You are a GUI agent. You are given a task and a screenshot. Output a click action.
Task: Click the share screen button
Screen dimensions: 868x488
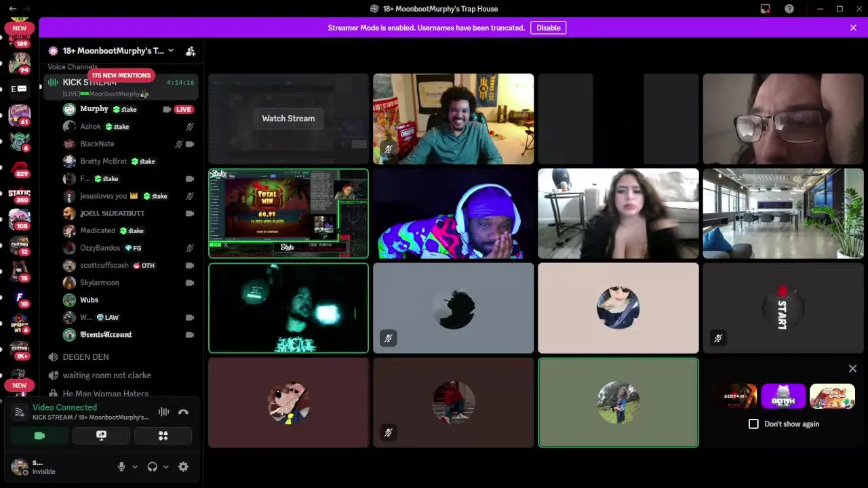(101, 436)
